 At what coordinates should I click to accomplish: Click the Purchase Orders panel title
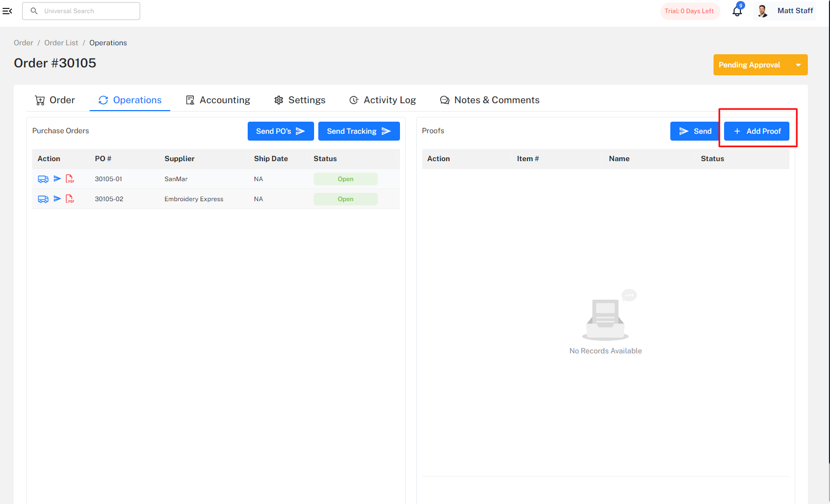tap(61, 131)
